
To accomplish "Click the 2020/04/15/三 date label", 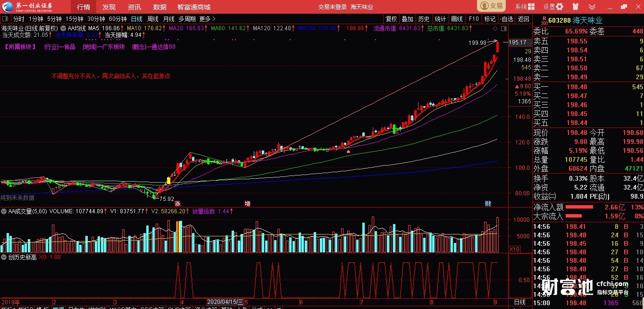I will tap(225, 302).
